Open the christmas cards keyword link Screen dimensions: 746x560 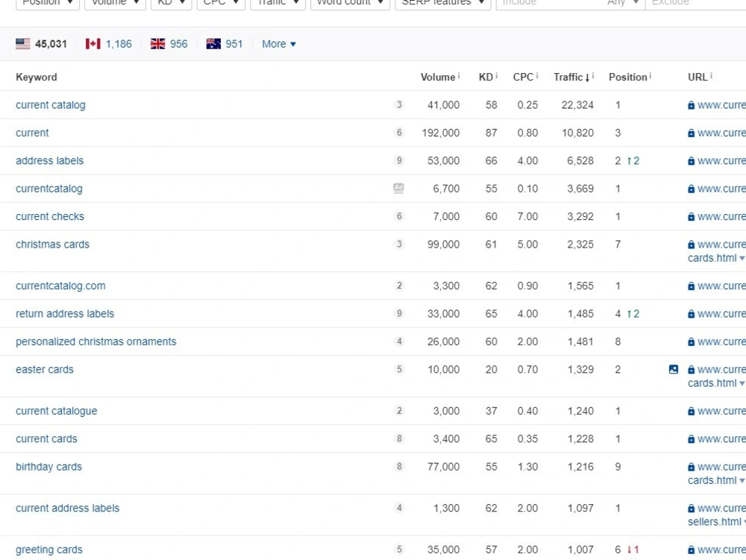(52, 245)
